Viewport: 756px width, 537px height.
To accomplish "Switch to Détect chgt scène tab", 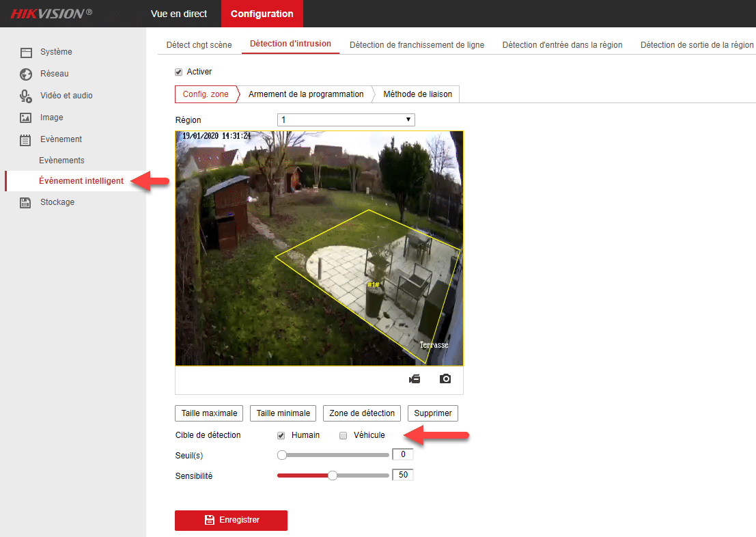I will [x=199, y=45].
